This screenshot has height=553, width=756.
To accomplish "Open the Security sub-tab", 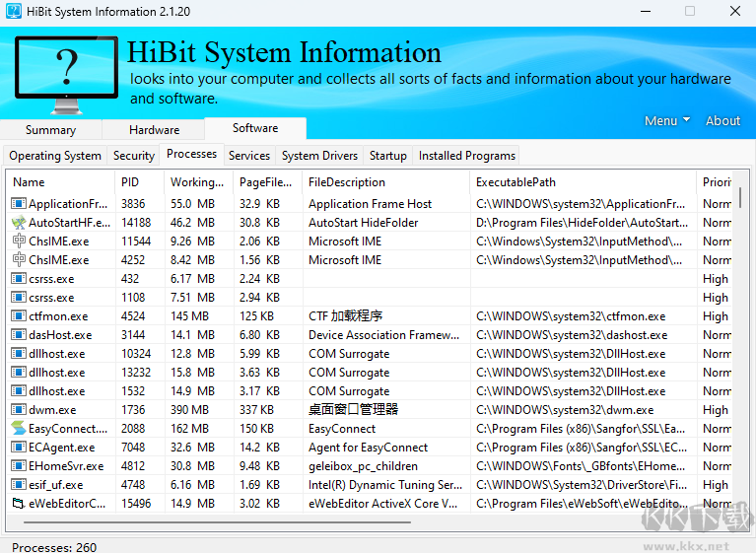I will pos(133,156).
